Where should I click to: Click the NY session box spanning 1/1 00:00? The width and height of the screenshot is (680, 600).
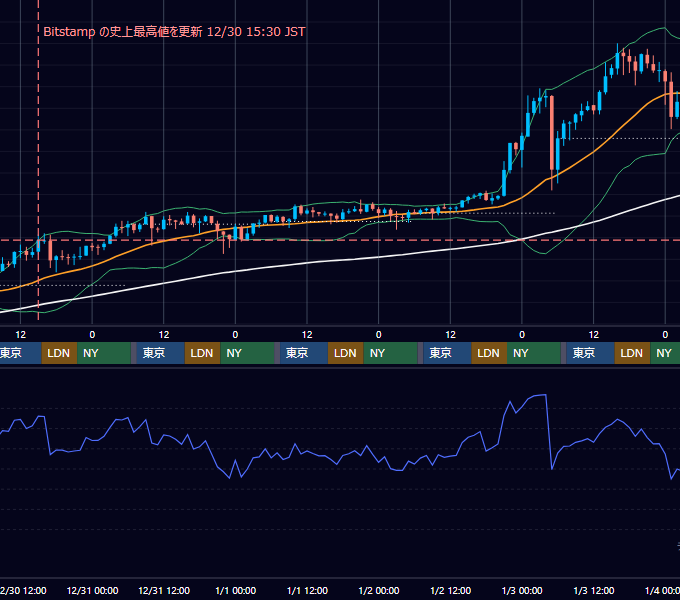click(247, 353)
